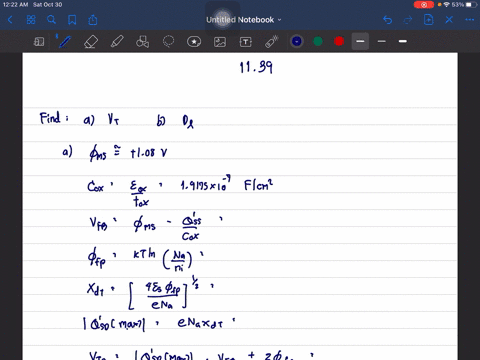Screen dimensions: 480x360
Task: Select the Text box tool
Action: tap(246, 42)
